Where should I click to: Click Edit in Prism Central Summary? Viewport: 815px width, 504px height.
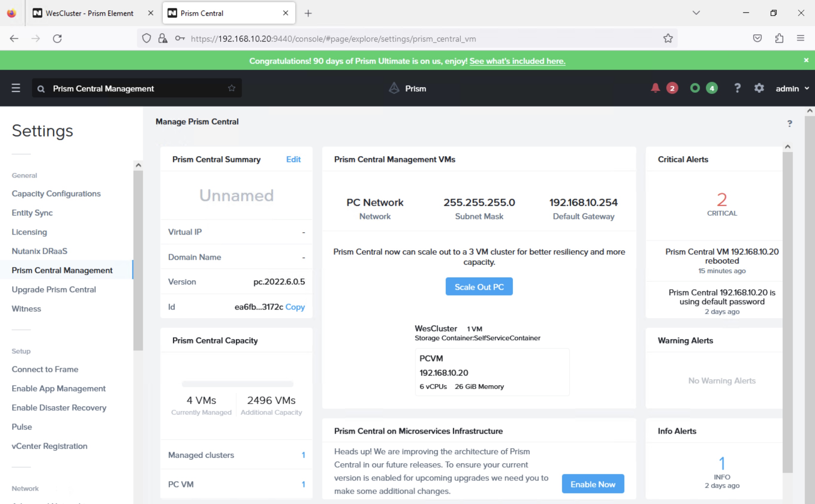pyautogui.click(x=293, y=159)
